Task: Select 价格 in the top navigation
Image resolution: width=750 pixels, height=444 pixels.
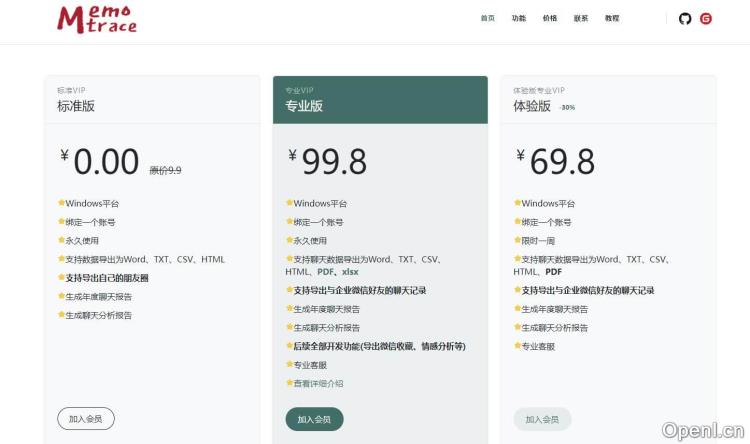Action: [x=549, y=18]
